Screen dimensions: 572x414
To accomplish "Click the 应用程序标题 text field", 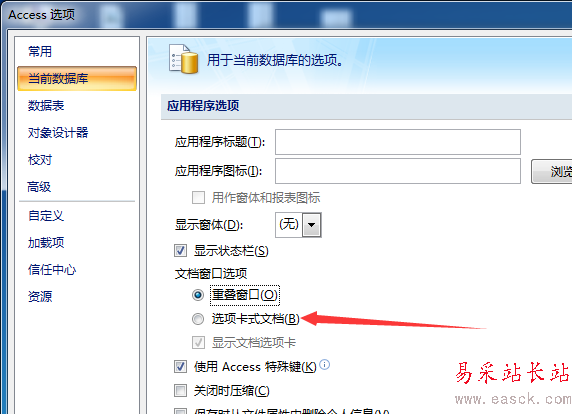I will (x=398, y=142).
